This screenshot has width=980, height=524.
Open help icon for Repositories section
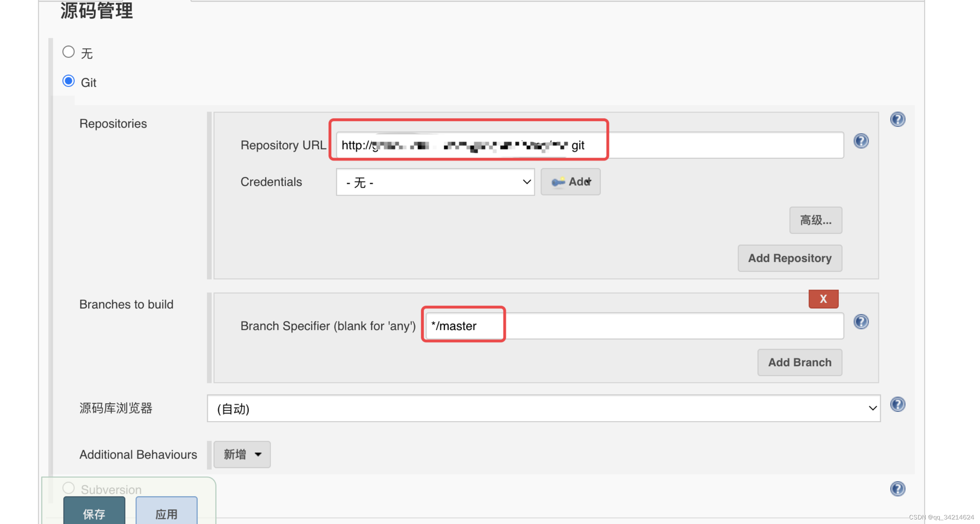(897, 120)
